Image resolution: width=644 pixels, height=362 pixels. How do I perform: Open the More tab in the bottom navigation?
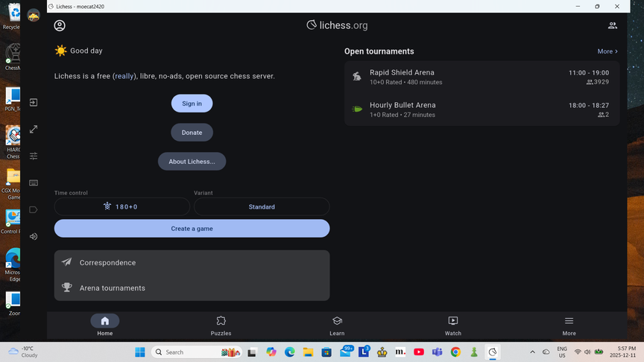569,326
